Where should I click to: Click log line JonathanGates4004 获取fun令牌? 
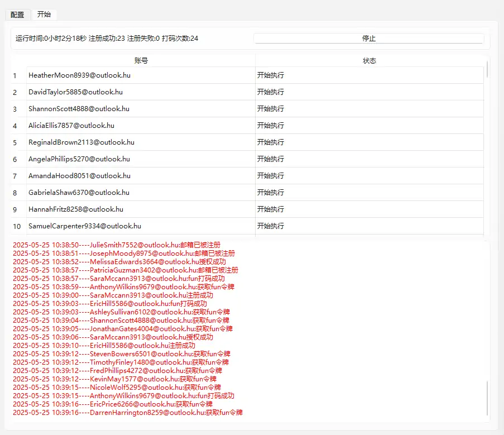tap(123, 328)
